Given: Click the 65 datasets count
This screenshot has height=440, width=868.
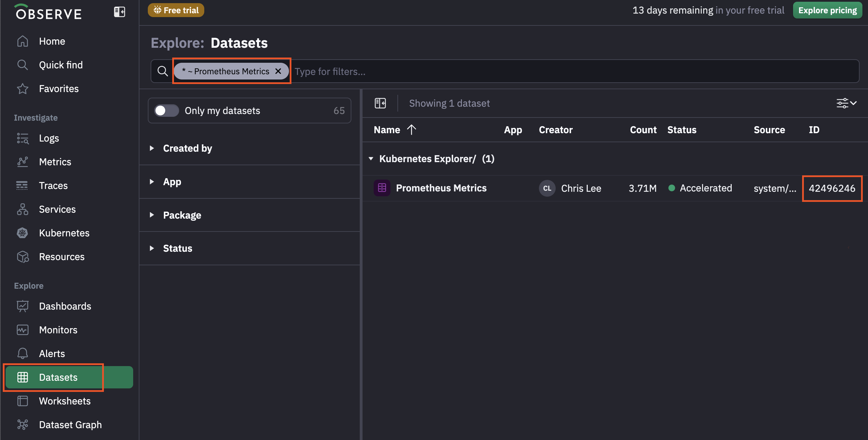Looking at the screenshot, I should (339, 111).
